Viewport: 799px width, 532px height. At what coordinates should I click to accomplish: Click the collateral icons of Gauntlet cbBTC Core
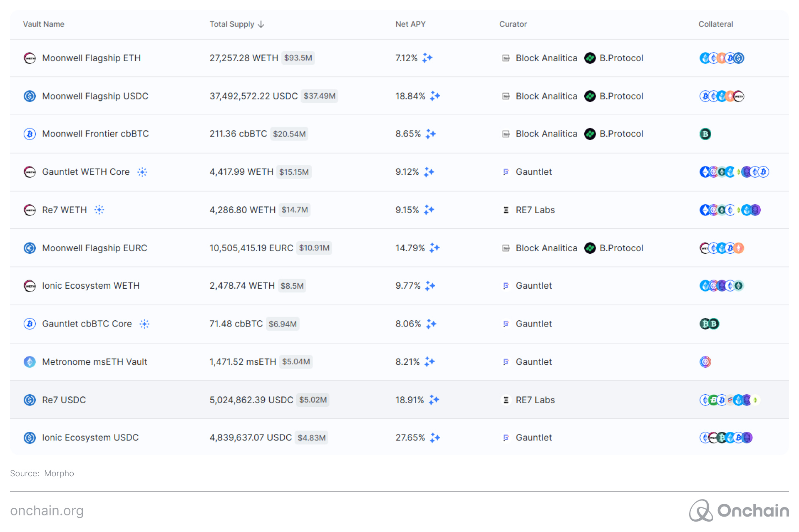(710, 324)
